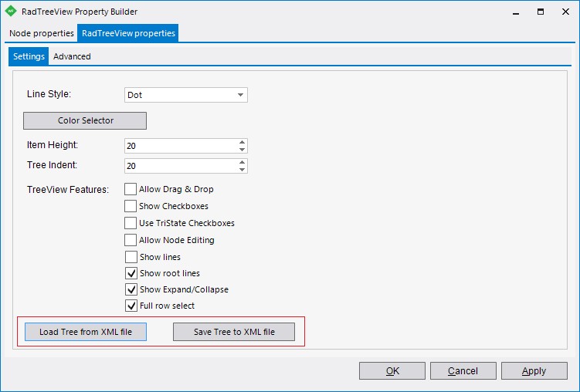Click the Apply button
The height and width of the screenshot is (392, 580).
point(534,370)
